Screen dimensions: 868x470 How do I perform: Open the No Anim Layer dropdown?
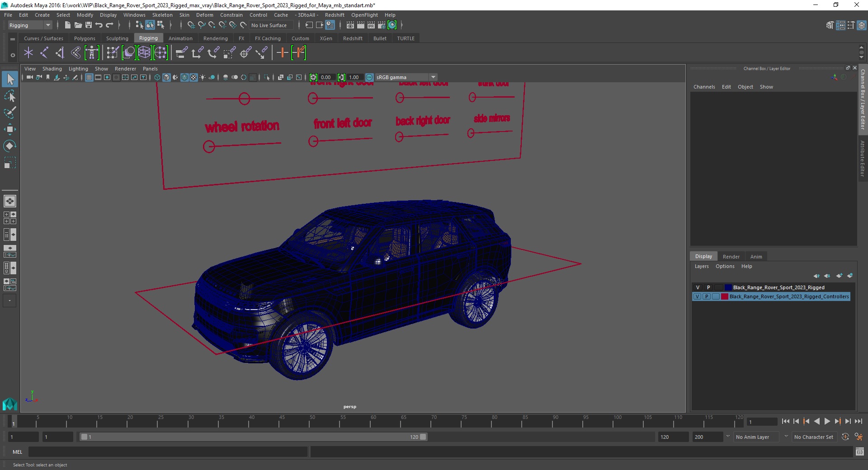click(757, 437)
